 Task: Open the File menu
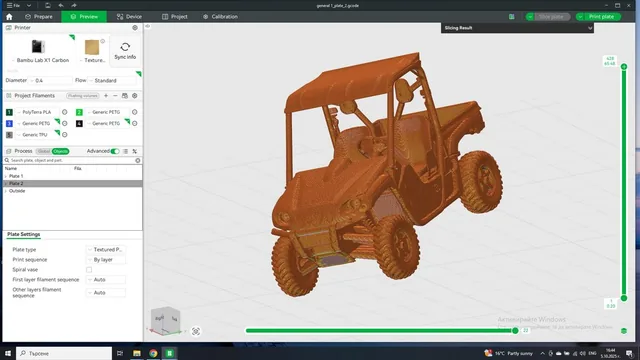(x=13, y=5)
